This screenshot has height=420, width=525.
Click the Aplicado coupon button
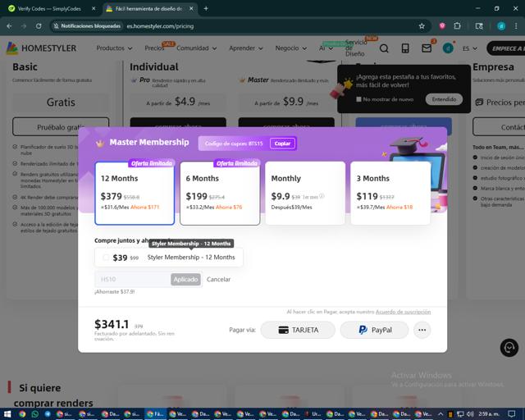click(185, 280)
